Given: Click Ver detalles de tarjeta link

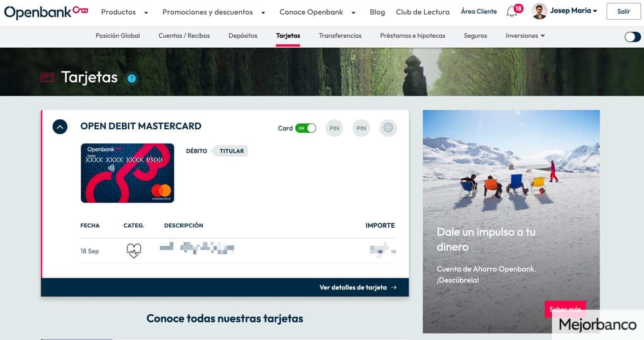Looking at the screenshot, I should pos(358,288).
